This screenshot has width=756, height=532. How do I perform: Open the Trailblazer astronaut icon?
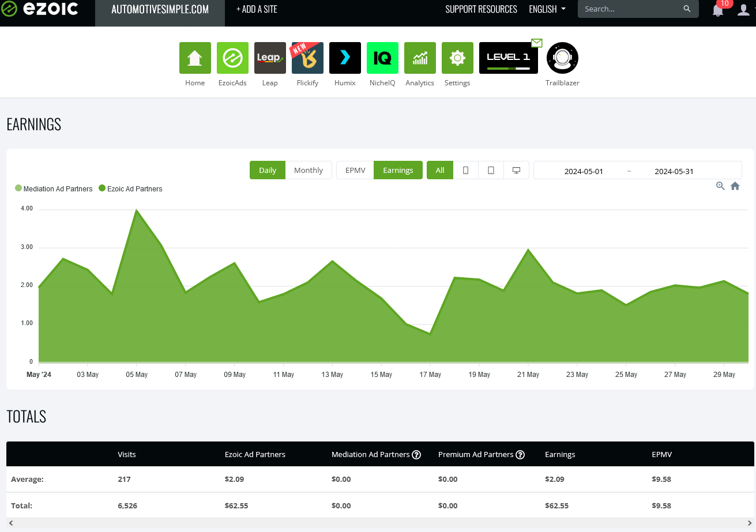pyautogui.click(x=562, y=58)
